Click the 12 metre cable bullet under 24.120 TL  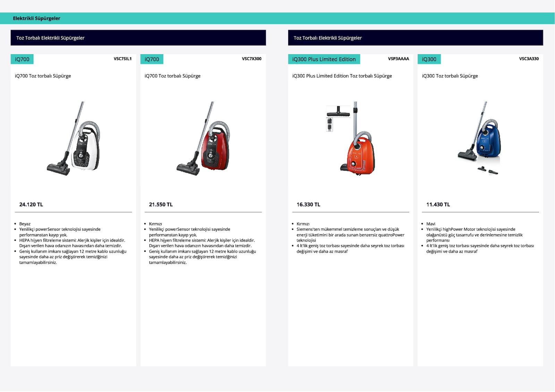point(73,257)
